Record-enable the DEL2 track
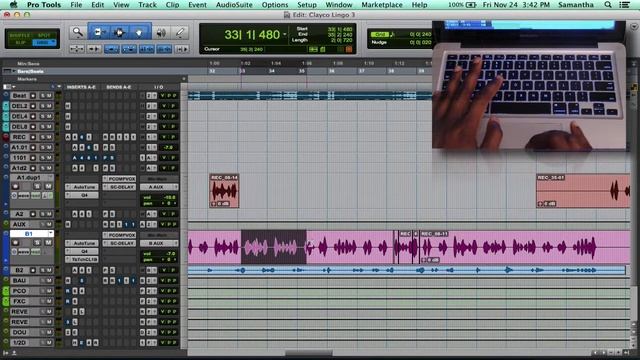 pos(33,106)
